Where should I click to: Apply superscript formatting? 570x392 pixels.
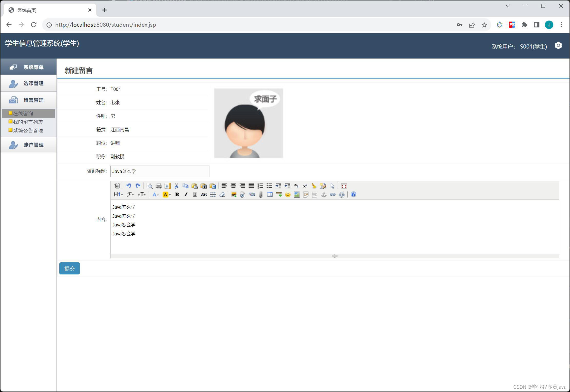click(x=305, y=186)
